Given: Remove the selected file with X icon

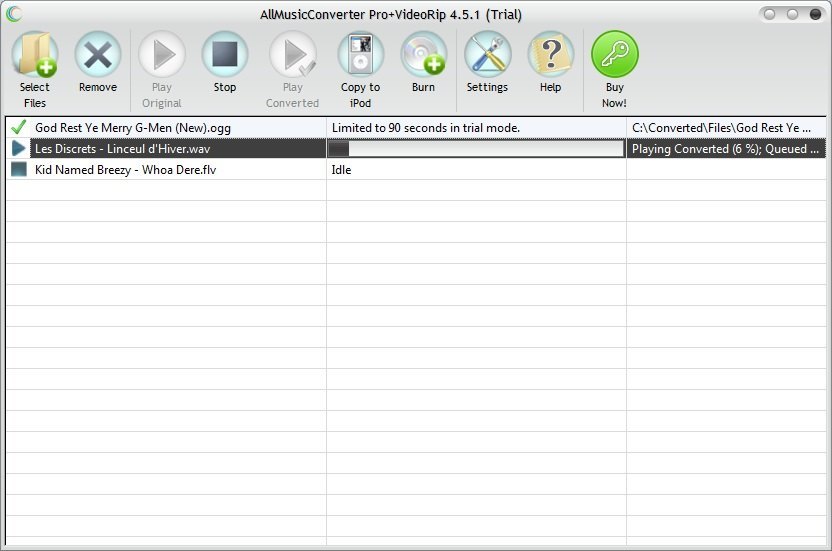Looking at the screenshot, I should coord(98,55).
